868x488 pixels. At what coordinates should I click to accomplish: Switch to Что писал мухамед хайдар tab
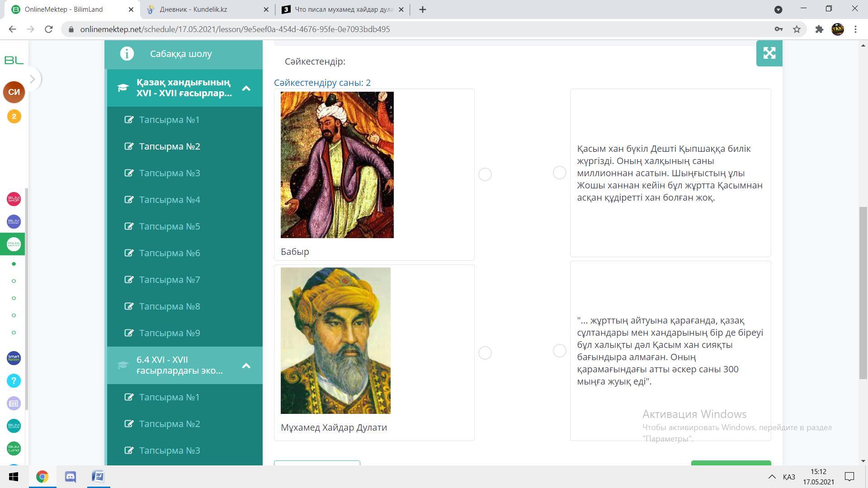[344, 9]
